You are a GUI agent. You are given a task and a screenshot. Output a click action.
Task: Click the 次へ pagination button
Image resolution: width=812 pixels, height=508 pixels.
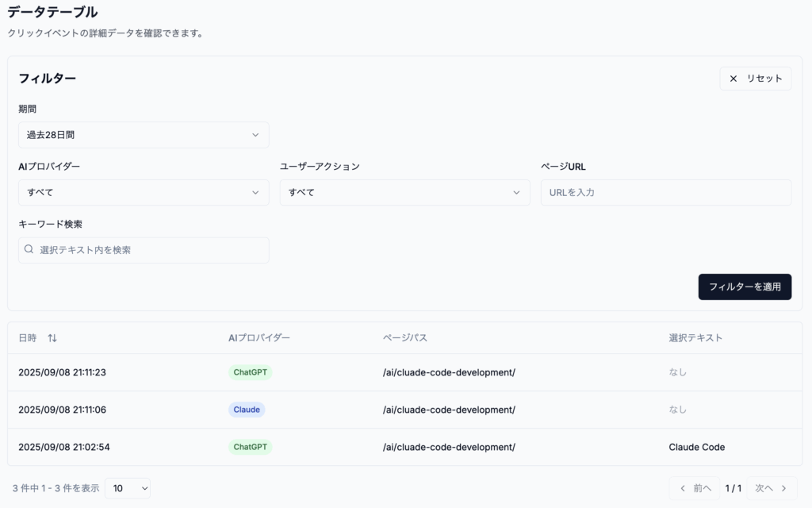[772, 488]
